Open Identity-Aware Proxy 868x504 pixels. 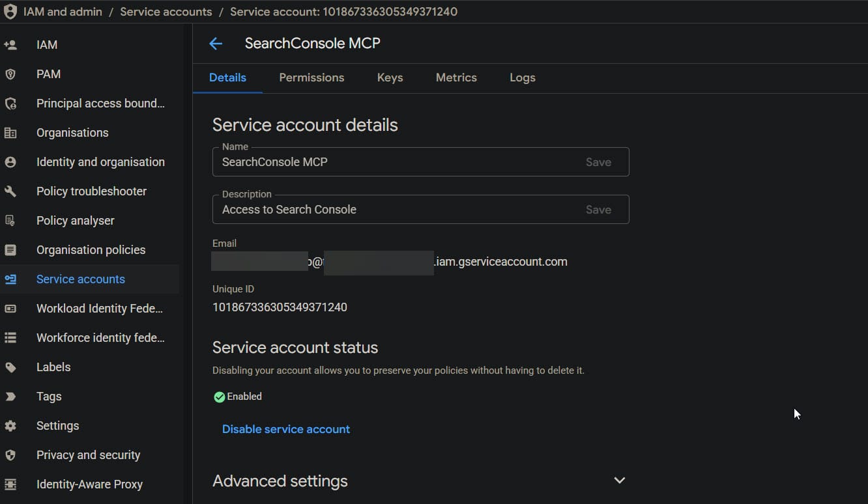pyautogui.click(x=89, y=484)
